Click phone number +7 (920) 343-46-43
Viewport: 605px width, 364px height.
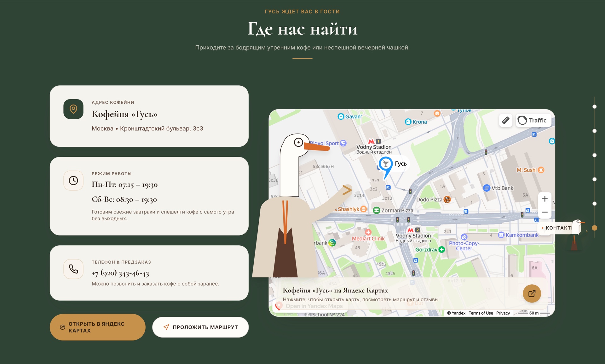click(x=120, y=273)
